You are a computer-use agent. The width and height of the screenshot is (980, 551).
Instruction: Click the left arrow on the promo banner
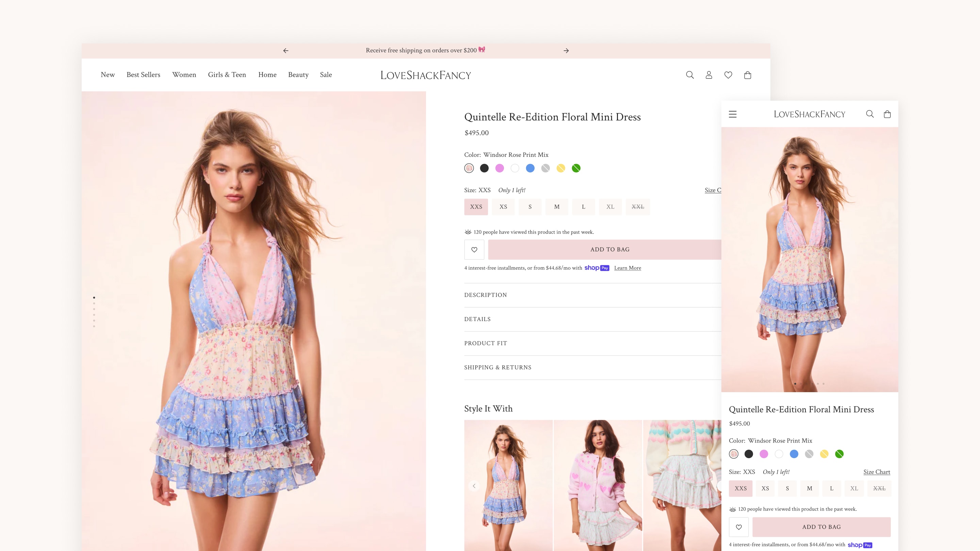coord(285,50)
